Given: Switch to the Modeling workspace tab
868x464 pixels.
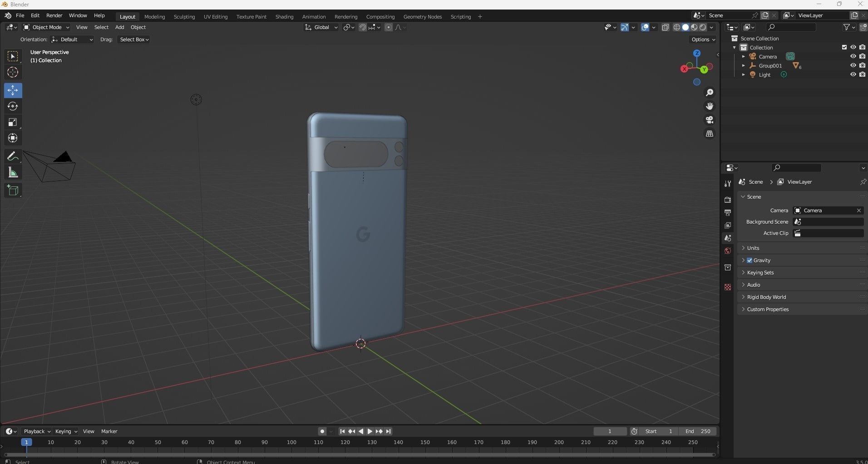Looking at the screenshot, I should pyautogui.click(x=154, y=17).
